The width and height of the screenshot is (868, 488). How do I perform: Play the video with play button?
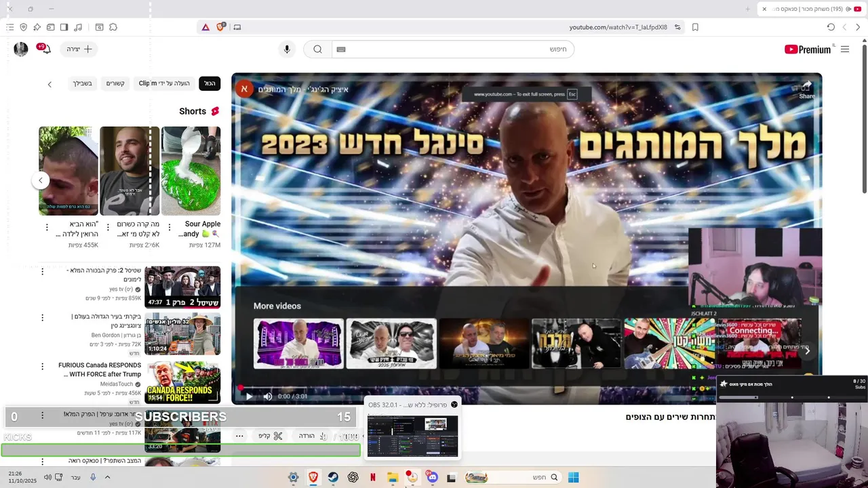[x=249, y=396]
